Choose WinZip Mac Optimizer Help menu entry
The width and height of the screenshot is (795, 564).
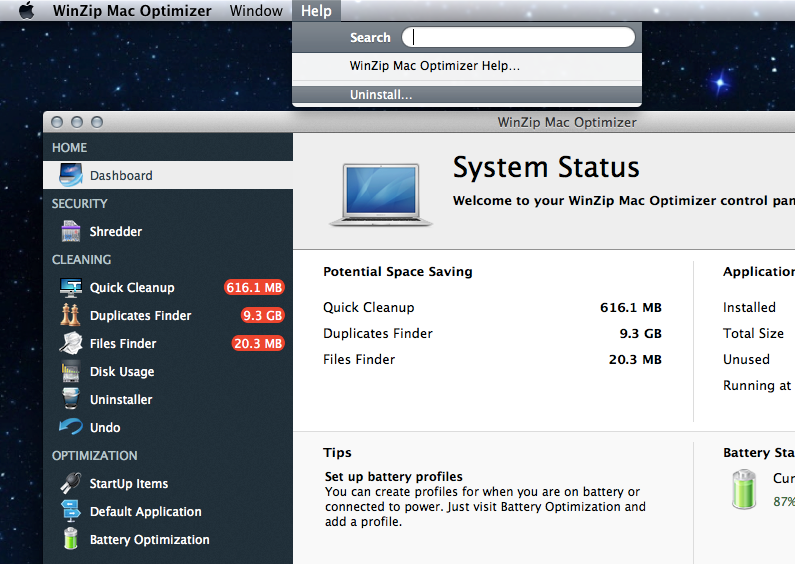click(435, 66)
